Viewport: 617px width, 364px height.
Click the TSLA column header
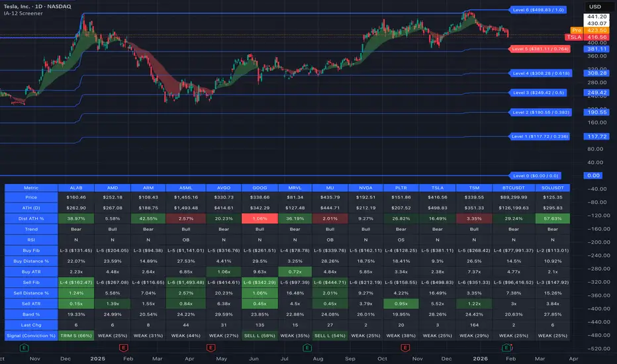pos(437,188)
